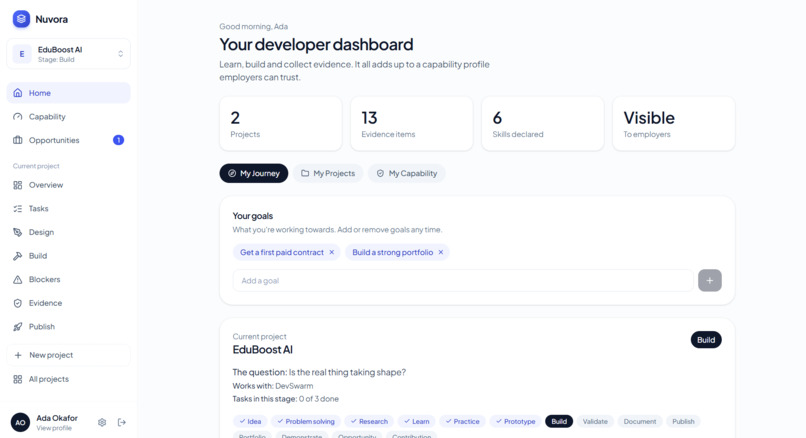Select the Document stage chip
806x438 pixels.
coord(639,422)
